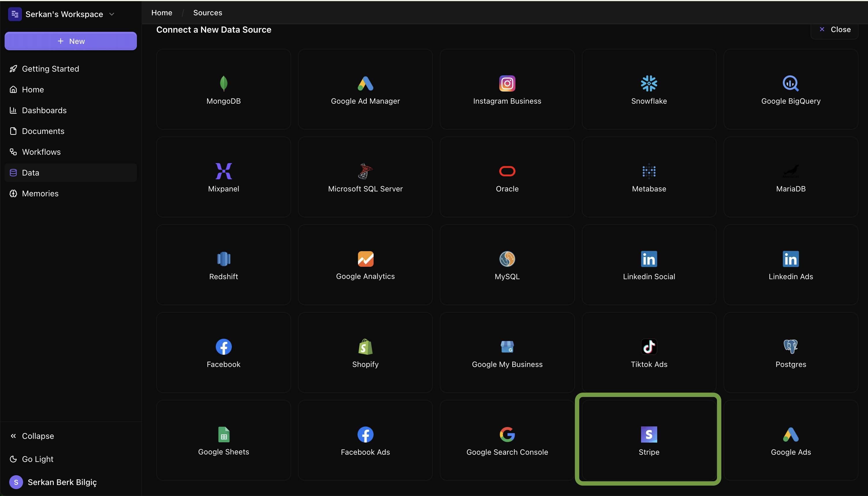Screen dimensions: 868x496
Task: Choose the MySQL dolphin icon
Action: click(x=507, y=259)
